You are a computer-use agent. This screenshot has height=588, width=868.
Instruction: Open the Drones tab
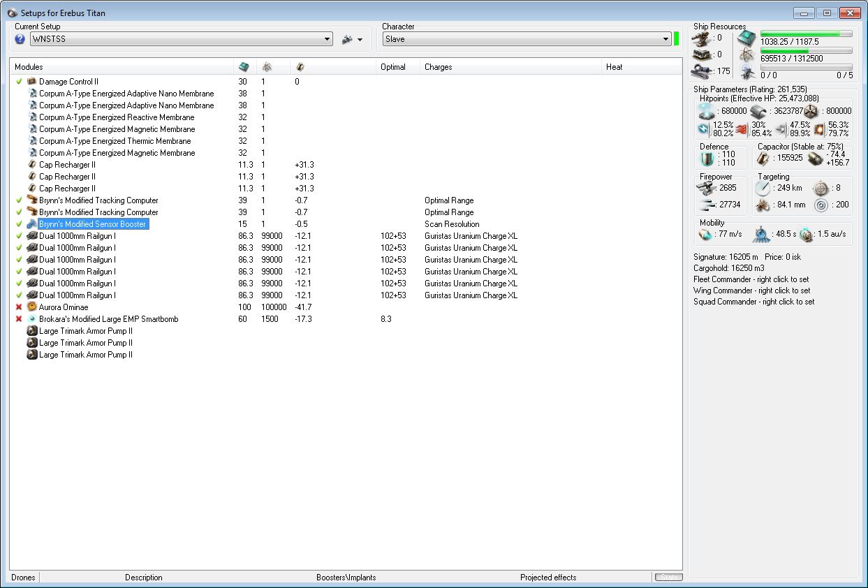click(23, 578)
